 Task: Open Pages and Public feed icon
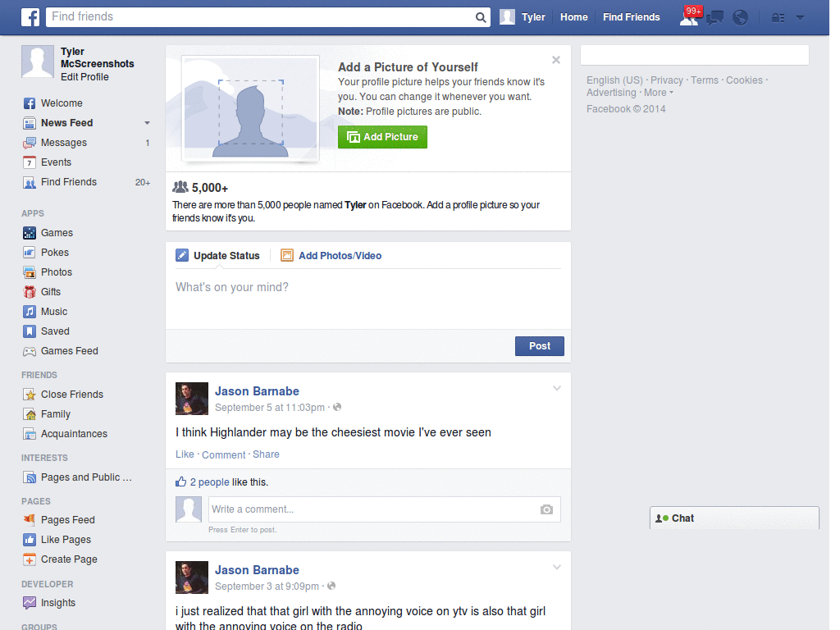tap(30, 477)
